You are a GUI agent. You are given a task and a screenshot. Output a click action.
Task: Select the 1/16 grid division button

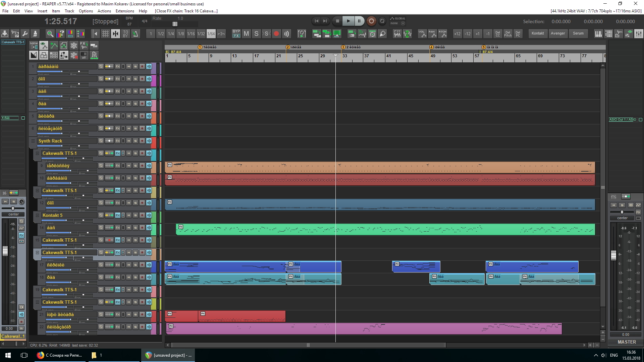[x=191, y=34]
